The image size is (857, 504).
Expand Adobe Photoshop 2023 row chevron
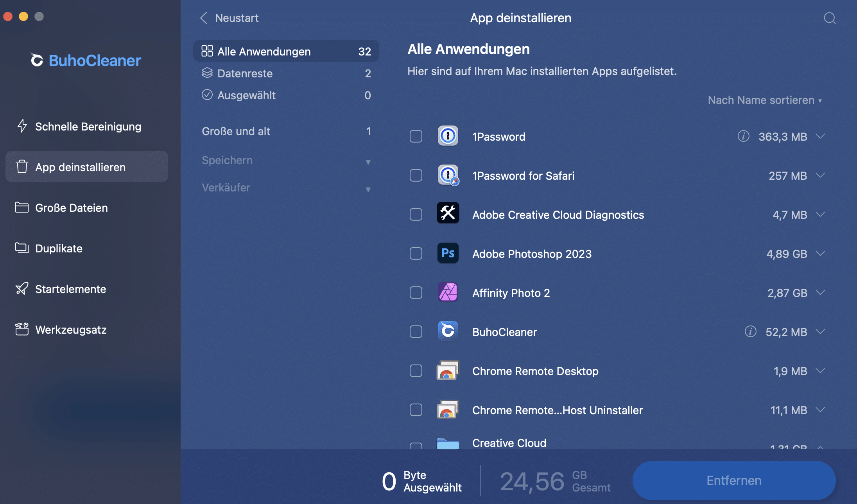[820, 253]
